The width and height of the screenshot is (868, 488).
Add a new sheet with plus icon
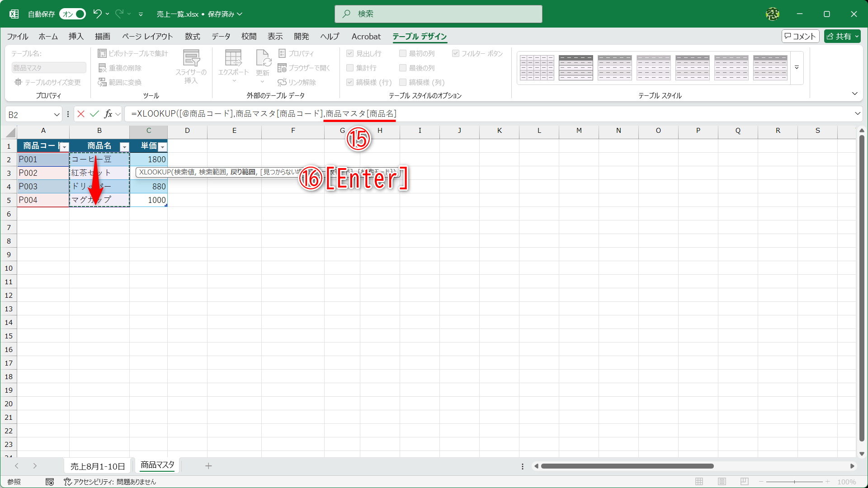point(208,466)
